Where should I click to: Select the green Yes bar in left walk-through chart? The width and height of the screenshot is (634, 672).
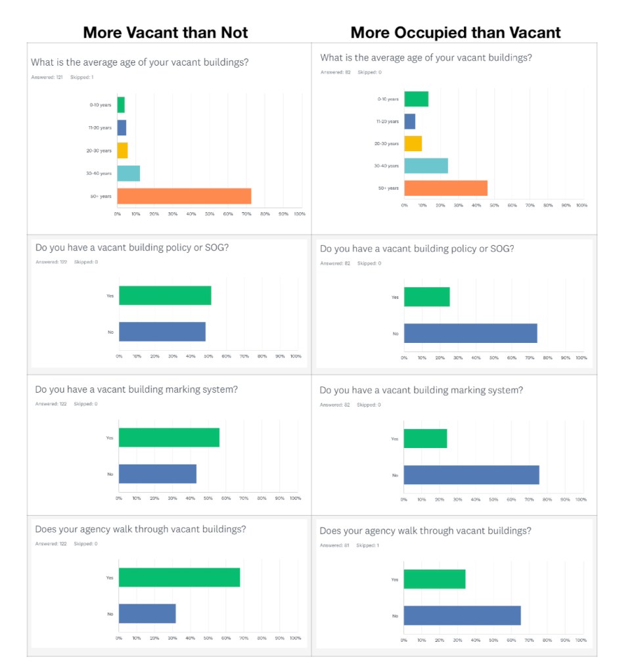pos(179,577)
